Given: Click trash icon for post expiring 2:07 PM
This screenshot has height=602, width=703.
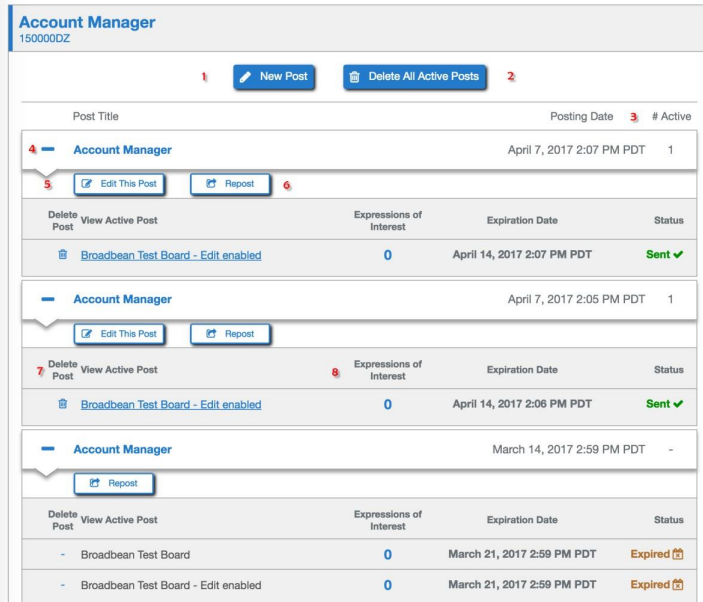Looking at the screenshot, I should point(63,255).
